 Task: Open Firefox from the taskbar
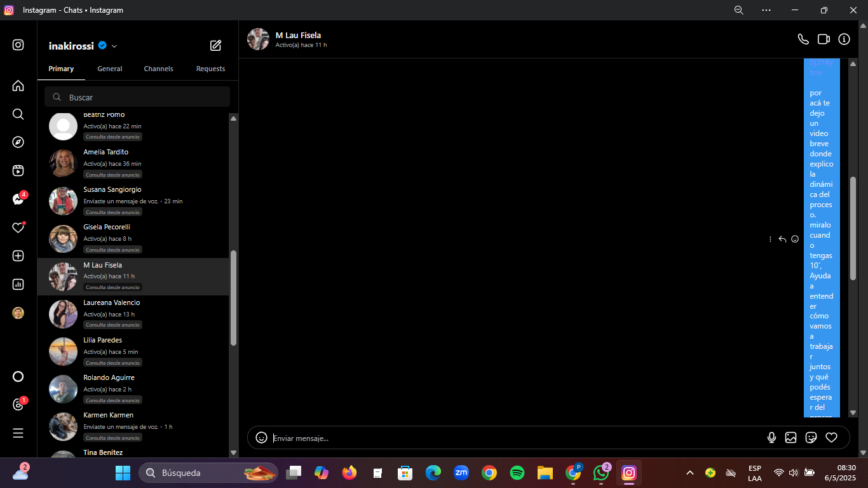(349, 473)
